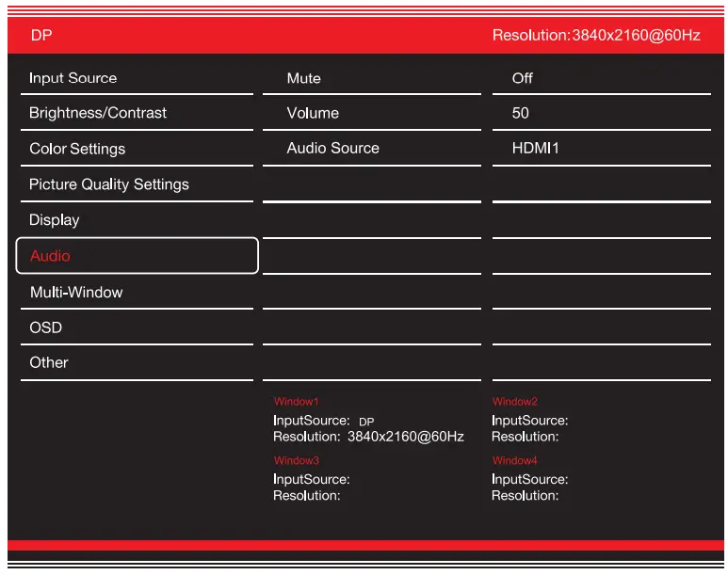
Task: Select the Volume option
Action: coord(371,113)
